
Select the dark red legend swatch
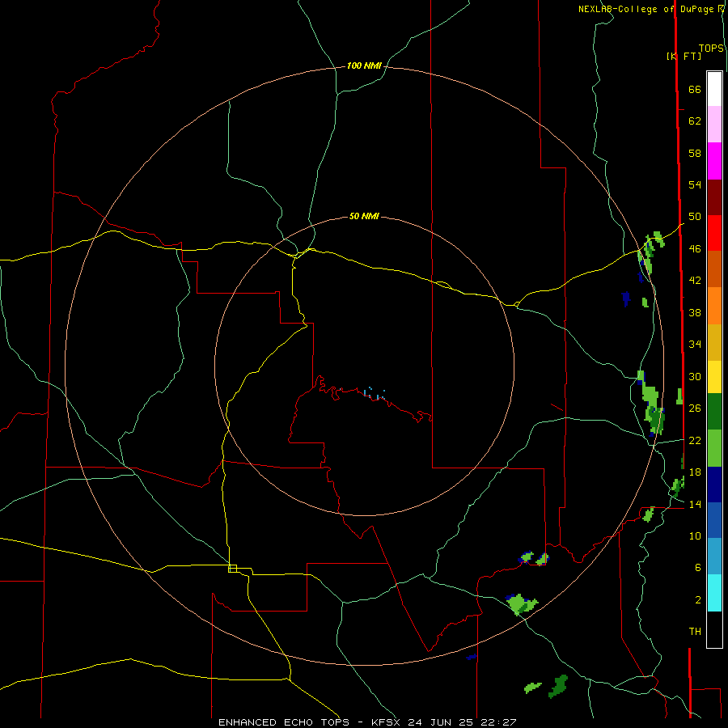[x=714, y=197]
